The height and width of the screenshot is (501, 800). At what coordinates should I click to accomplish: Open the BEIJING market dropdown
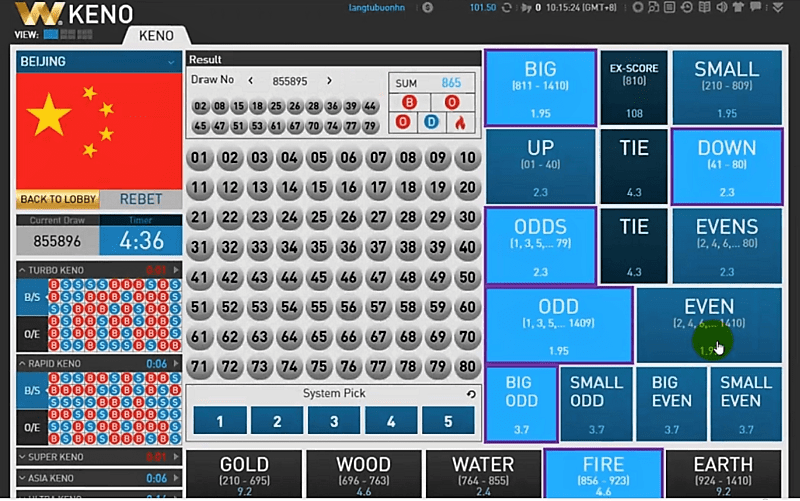pyautogui.click(x=170, y=62)
